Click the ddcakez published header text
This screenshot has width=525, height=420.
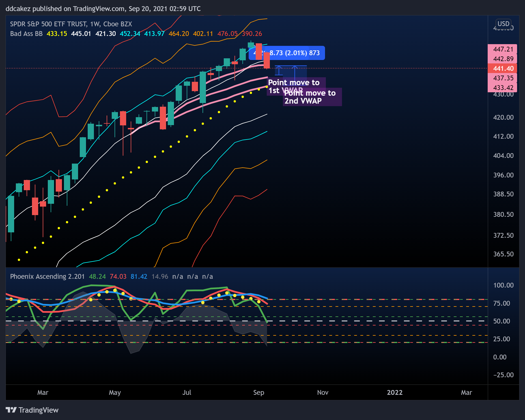tap(103, 9)
